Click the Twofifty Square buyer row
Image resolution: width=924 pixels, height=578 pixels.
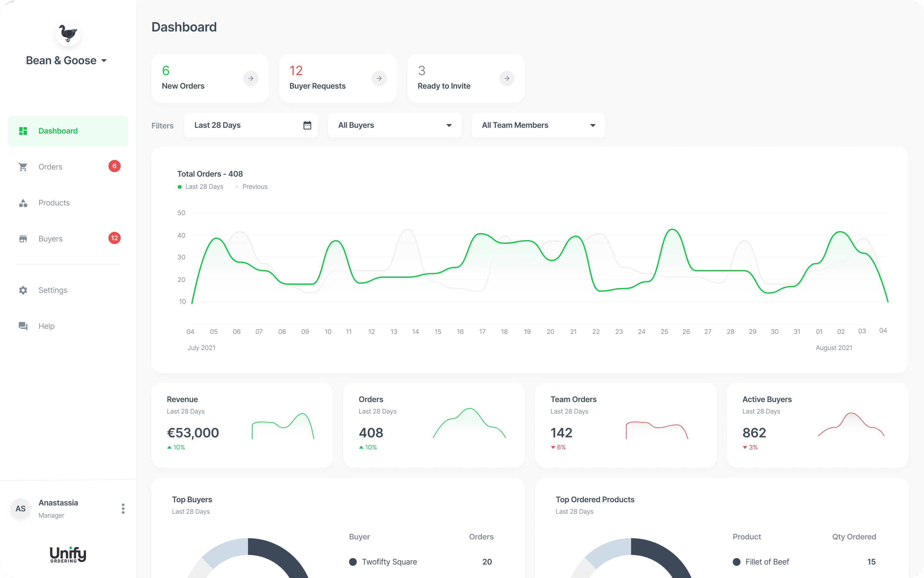pos(421,562)
